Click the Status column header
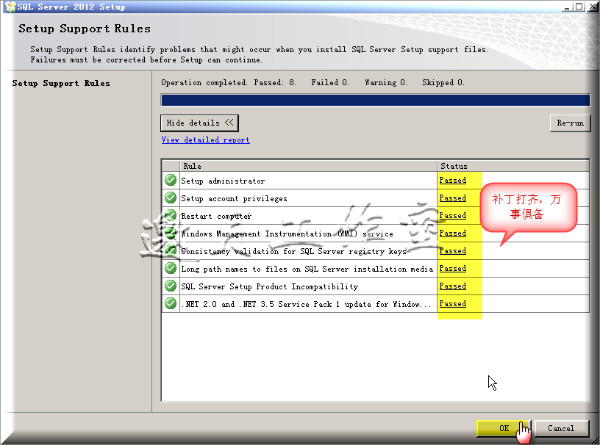 click(x=513, y=166)
